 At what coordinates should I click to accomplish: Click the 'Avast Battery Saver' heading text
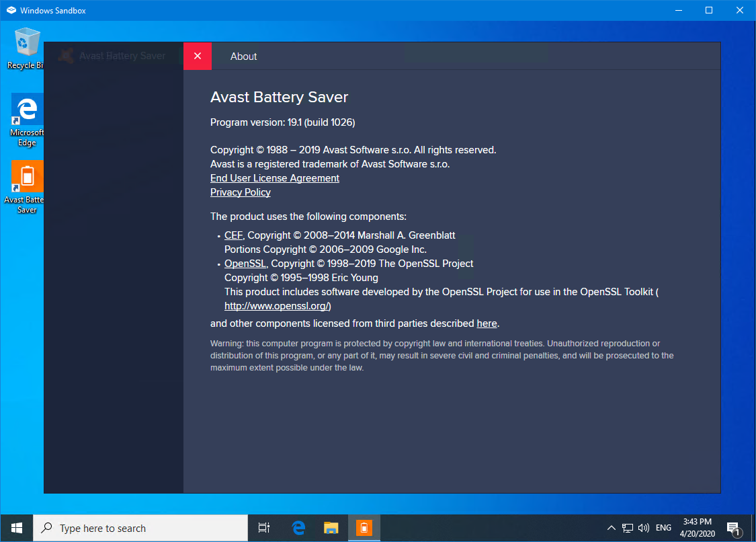pos(279,97)
